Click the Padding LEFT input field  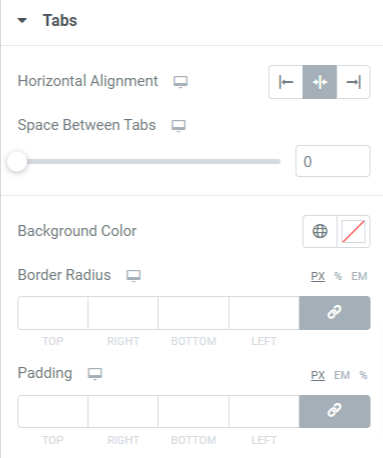pyautogui.click(x=264, y=411)
